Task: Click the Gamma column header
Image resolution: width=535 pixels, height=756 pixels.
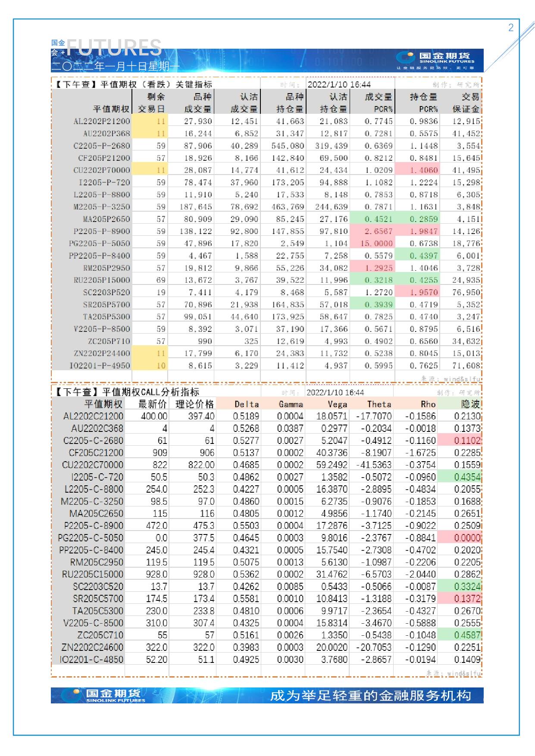Action: [291, 404]
